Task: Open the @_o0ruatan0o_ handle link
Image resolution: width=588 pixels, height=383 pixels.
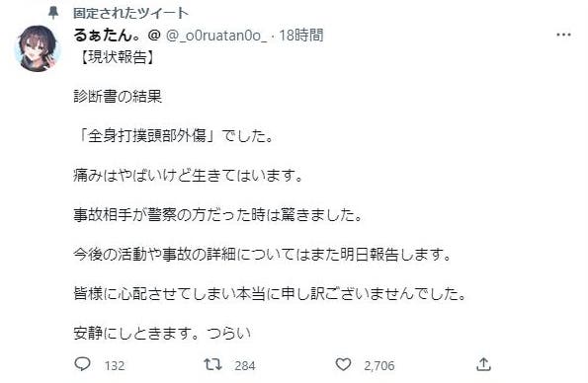Action: (216, 36)
